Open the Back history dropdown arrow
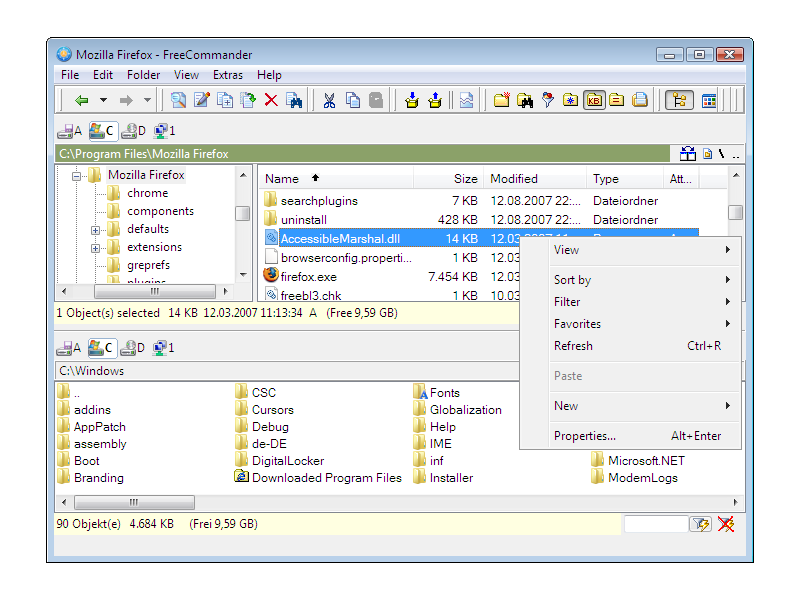800x600 pixels. tap(103, 100)
